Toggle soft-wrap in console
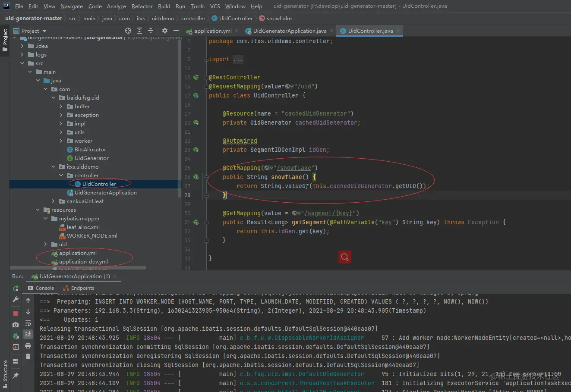 click(28, 323)
